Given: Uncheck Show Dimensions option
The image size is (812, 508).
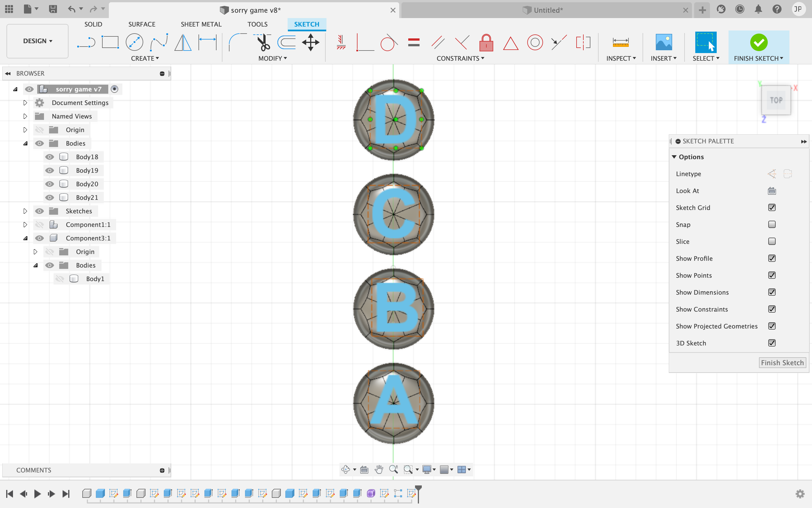Looking at the screenshot, I should (772, 292).
